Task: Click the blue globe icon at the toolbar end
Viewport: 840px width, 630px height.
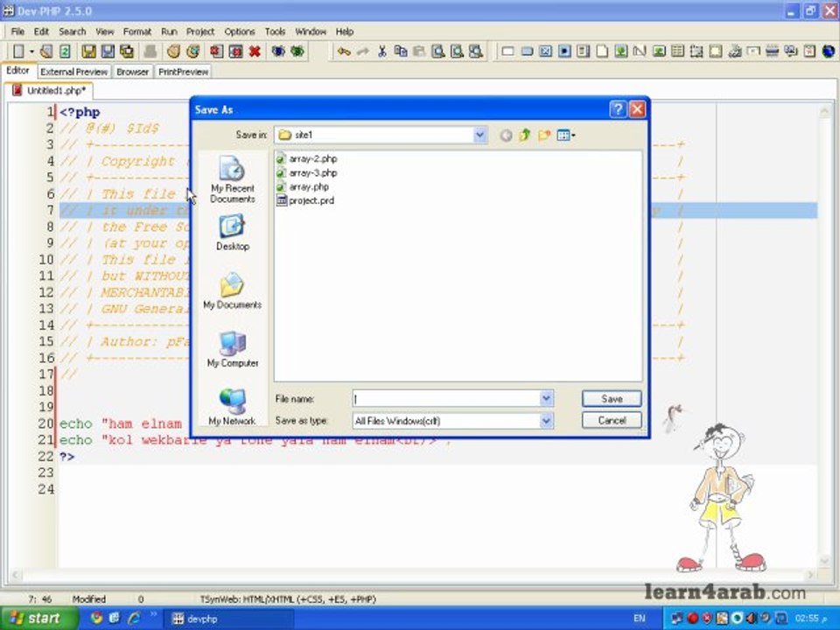Action: click(x=829, y=52)
